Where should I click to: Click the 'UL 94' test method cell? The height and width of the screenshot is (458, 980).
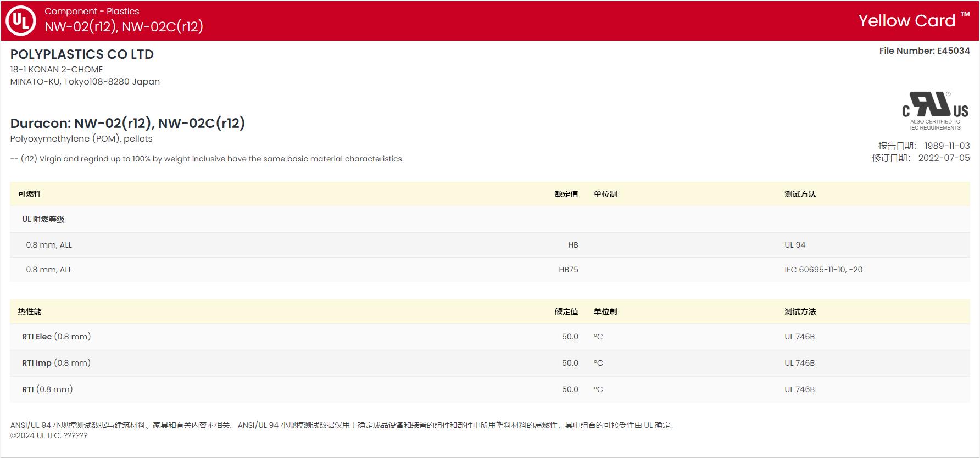click(795, 245)
